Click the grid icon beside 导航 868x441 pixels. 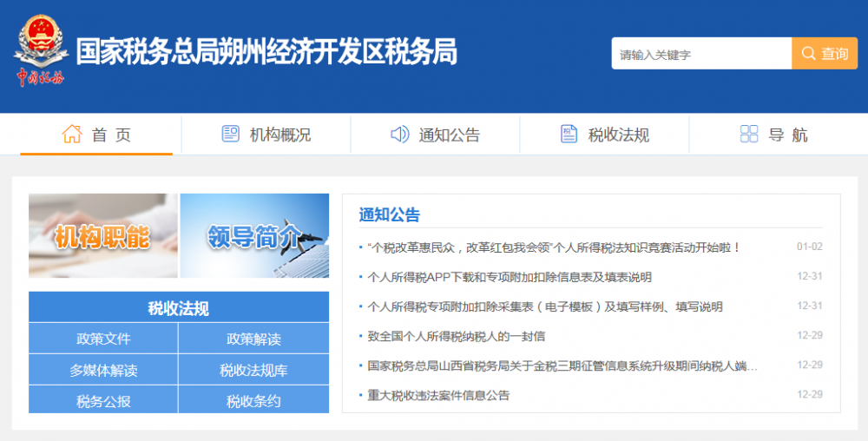point(748,135)
